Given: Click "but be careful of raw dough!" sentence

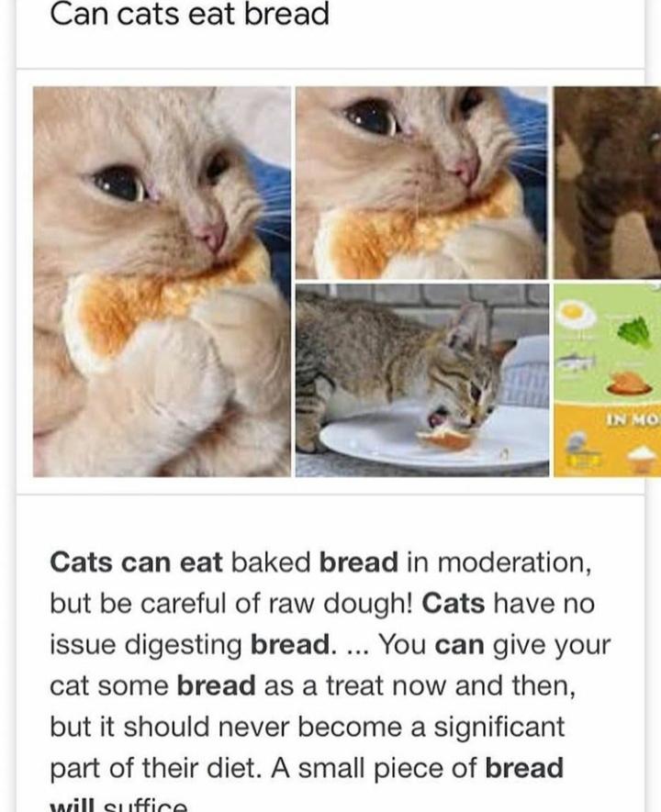Looking at the screenshot, I should 231,604.
